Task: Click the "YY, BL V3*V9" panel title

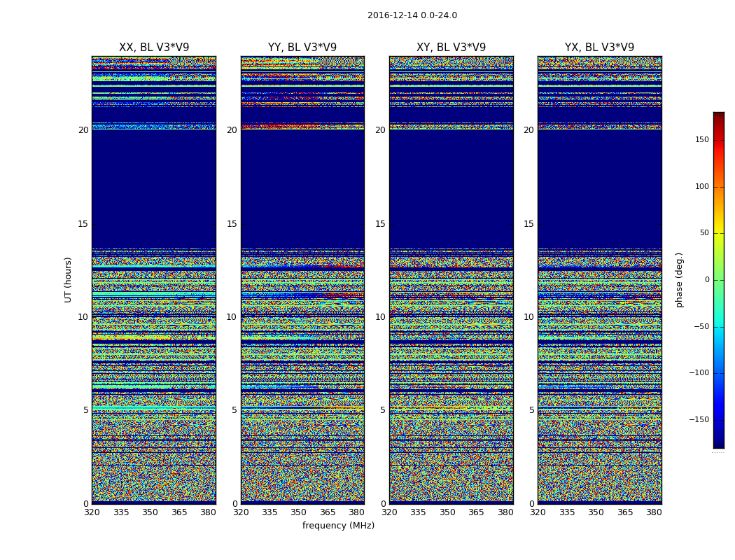Action: point(302,48)
